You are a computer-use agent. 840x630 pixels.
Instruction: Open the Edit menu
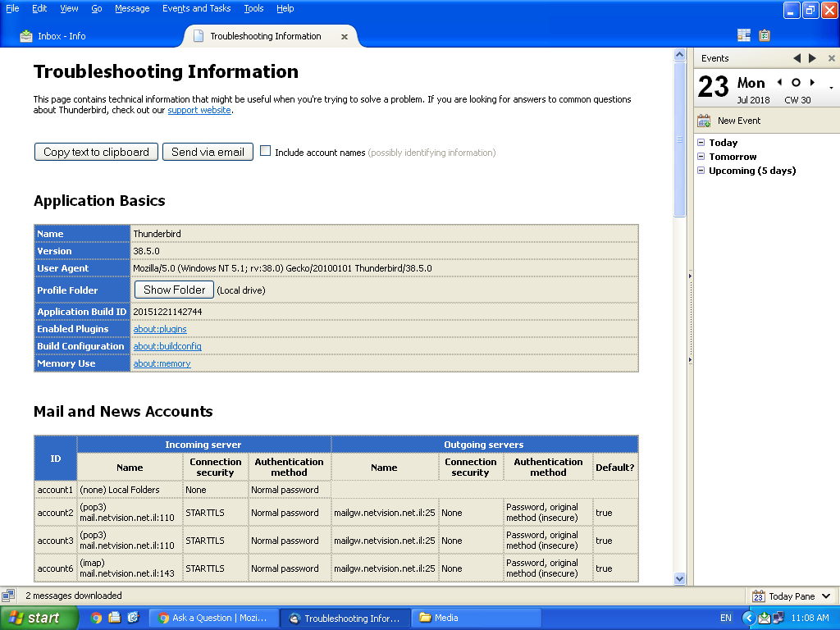pos(39,8)
